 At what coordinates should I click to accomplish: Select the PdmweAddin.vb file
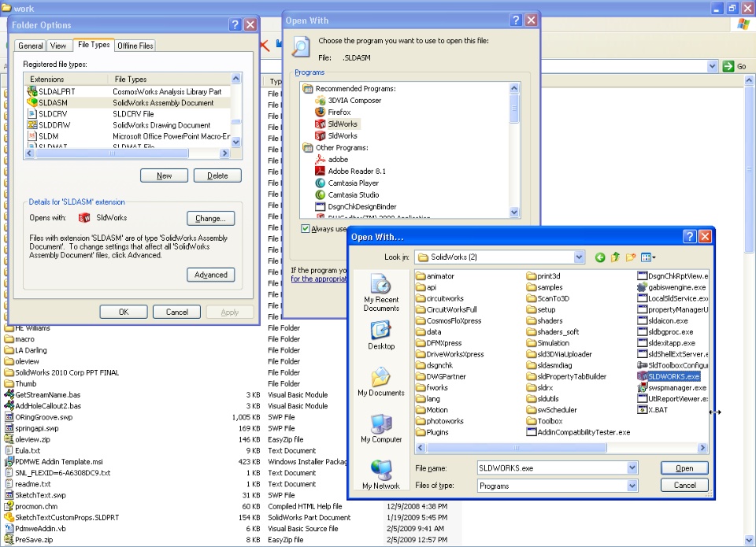35,528
